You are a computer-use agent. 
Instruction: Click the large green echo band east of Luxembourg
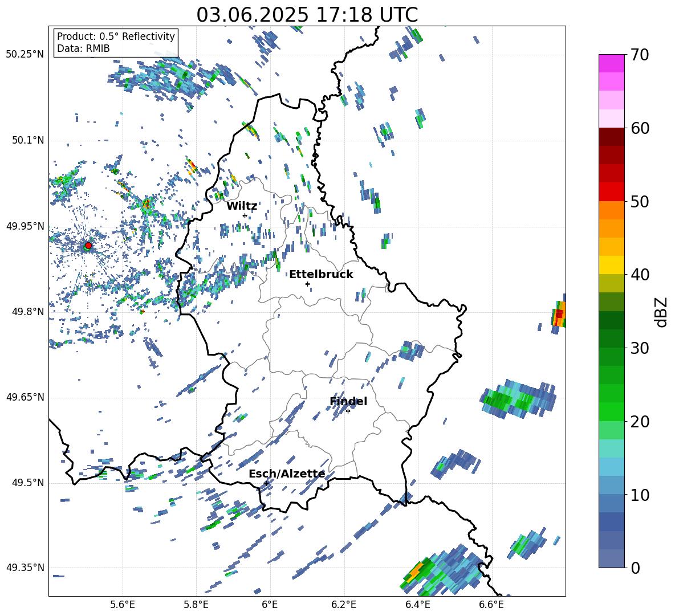[x=518, y=399]
